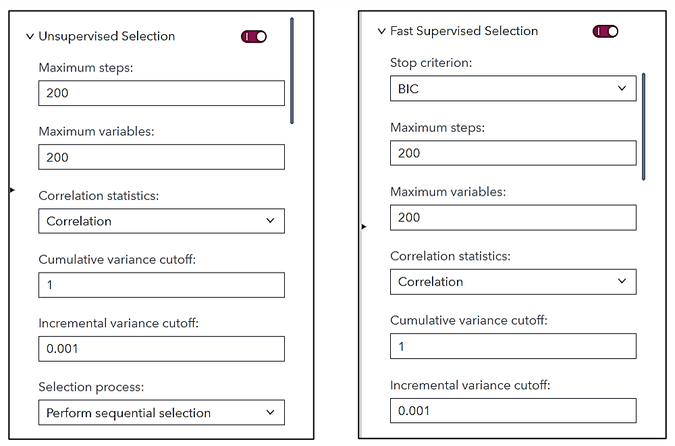Click the Fast Supervised Selection panel scrollbar
The image size is (675, 446).
pyautogui.click(x=644, y=125)
